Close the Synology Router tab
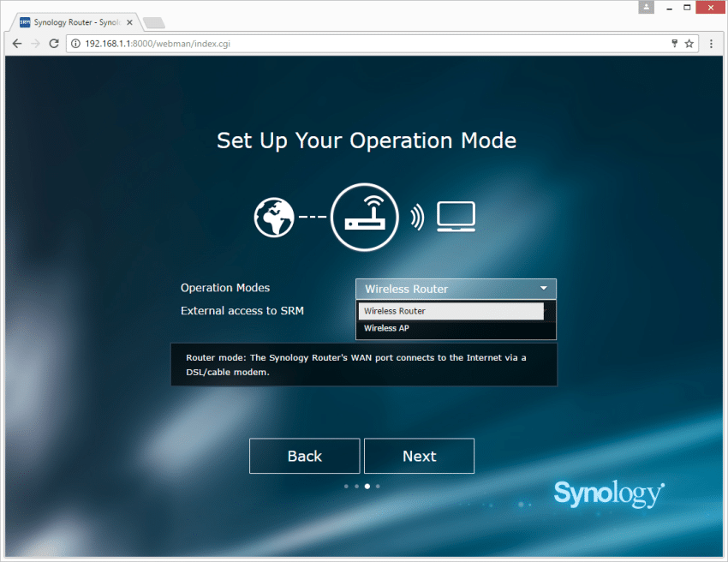Image resolution: width=728 pixels, height=562 pixels. [129, 22]
